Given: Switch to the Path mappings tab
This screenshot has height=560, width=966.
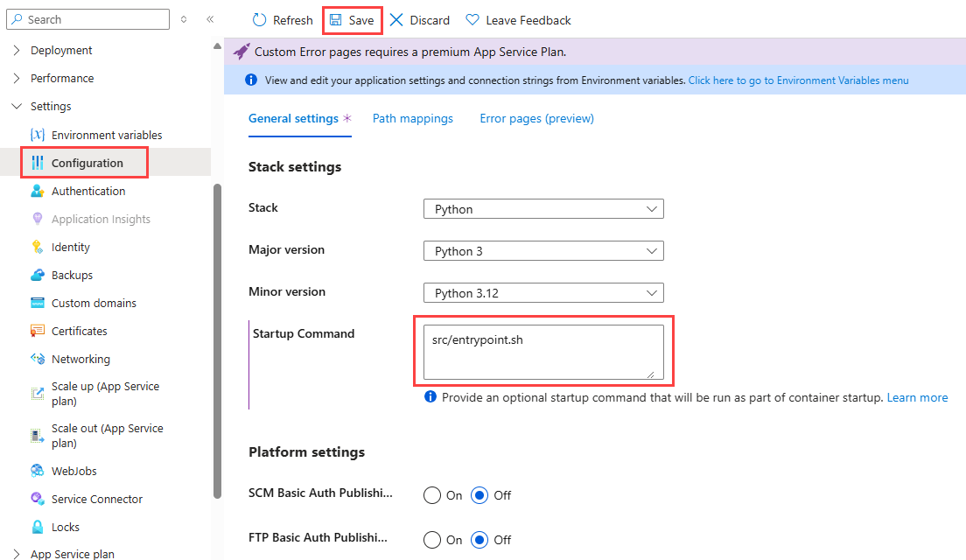Looking at the screenshot, I should [x=412, y=117].
